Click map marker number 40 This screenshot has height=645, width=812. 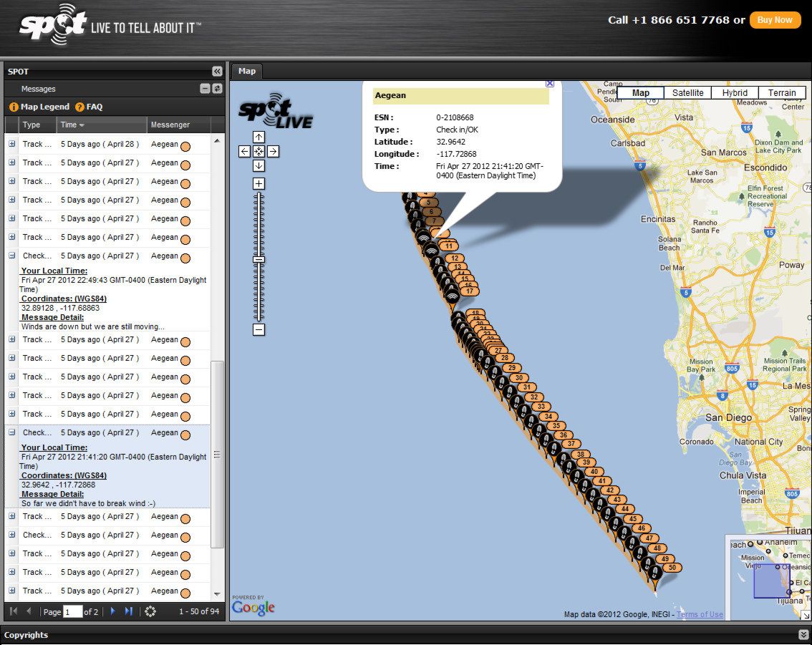[594, 472]
